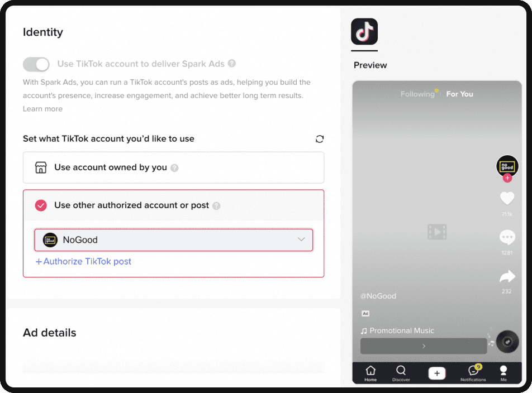Click the dropdown chevron arrow beside NoGood
The image size is (532, 393).
(301, 239)
